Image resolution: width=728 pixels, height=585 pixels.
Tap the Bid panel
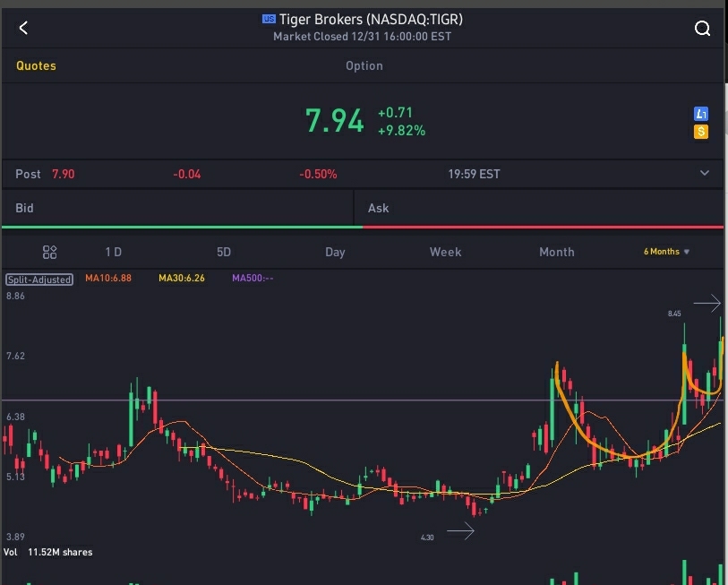(177, 208)
